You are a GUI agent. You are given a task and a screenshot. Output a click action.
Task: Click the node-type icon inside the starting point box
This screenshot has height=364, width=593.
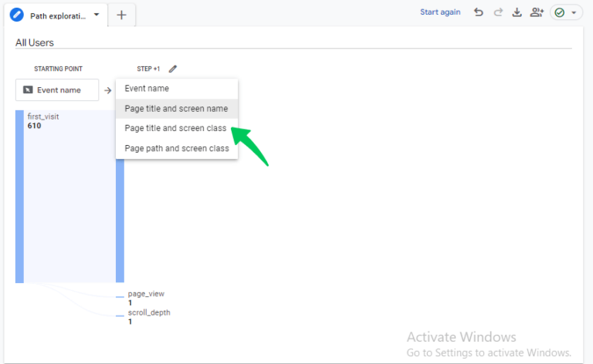28,90
